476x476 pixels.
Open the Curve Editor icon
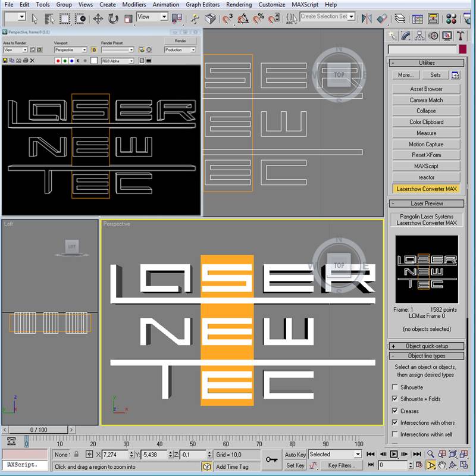click(x=418, y=19)
